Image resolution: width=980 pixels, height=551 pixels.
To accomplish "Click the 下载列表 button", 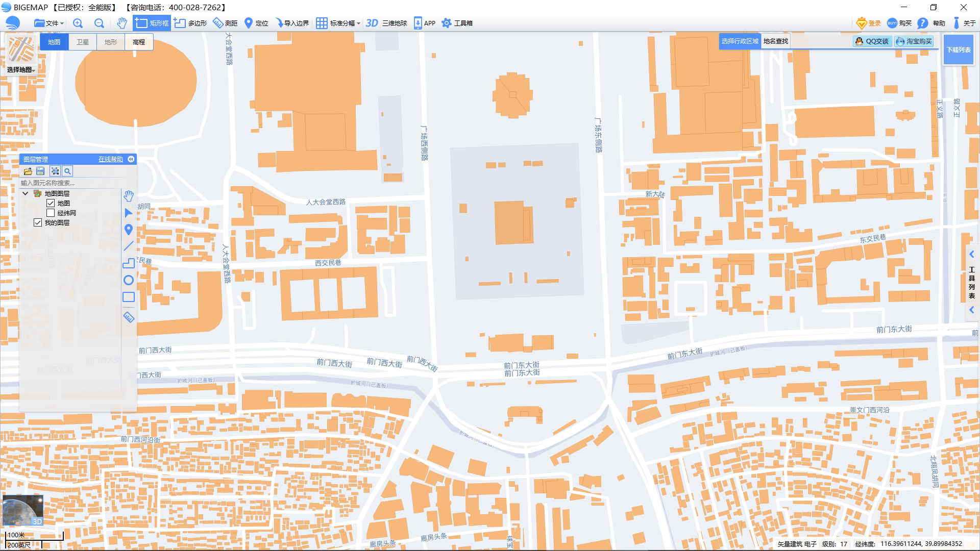I will coord(959,49).
